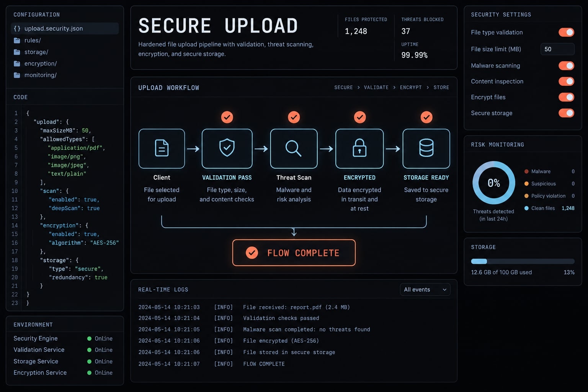Click the "File received: report.pdf (2.4 MB)" log entry

coord(296,307)
